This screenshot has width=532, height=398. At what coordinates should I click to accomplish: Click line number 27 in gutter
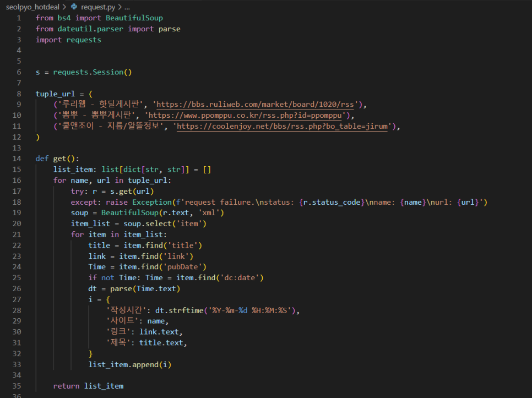click(17, 299)
